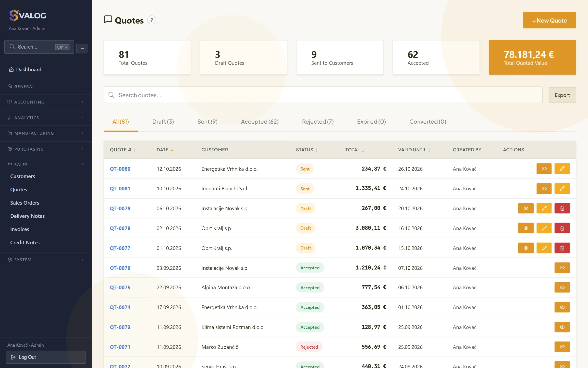Switch to the Sent (9) tab
588x368 pixels.
pos(207,122)
